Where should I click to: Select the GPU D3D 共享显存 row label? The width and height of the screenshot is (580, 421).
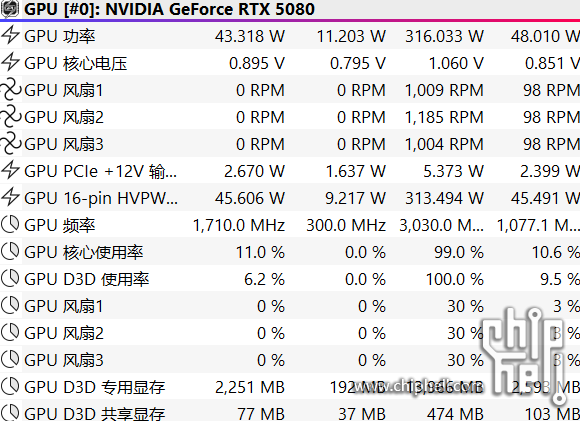[95, 414]
